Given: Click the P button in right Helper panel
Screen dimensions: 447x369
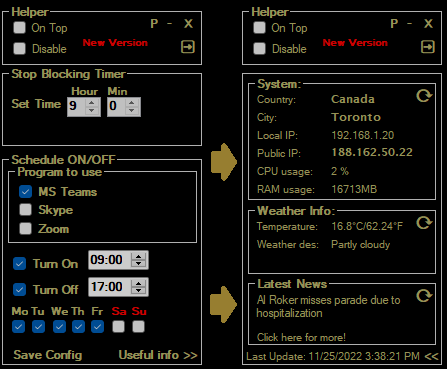Looking at the screenshot, I should tap(394, 24).
